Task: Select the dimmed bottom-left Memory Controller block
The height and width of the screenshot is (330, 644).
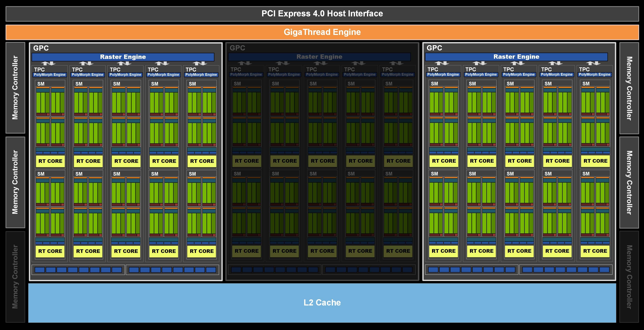Action: (x=15, y=277)
